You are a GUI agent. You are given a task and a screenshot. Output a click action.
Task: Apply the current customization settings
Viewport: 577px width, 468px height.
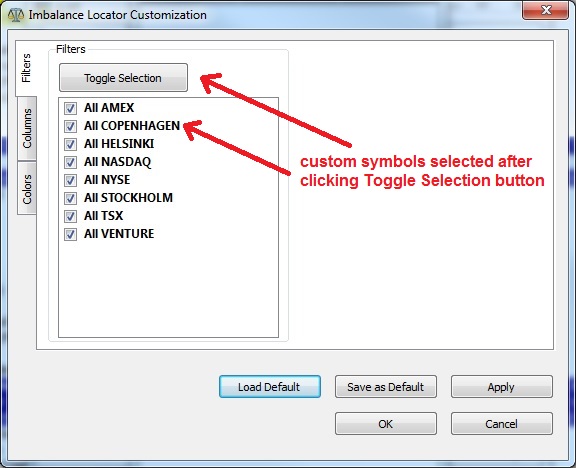click(502, 387)
